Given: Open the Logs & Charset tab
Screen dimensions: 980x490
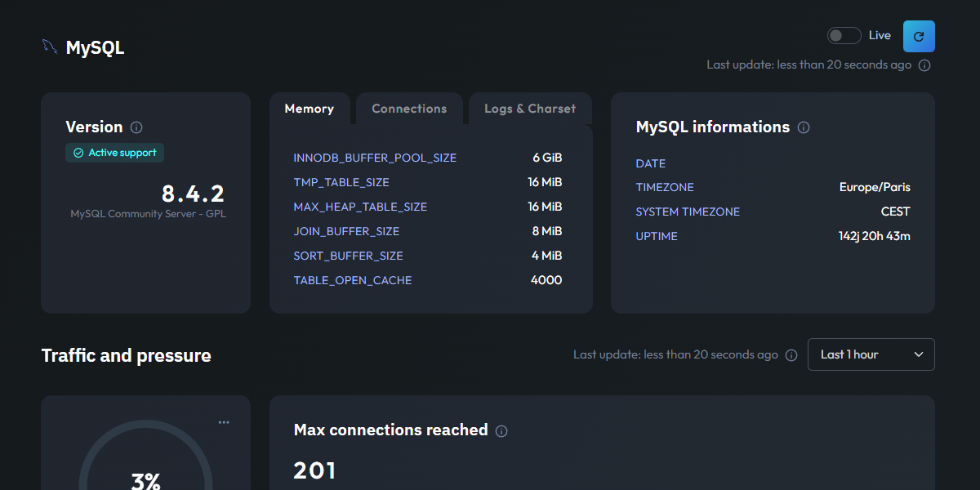Looking at the screenshot, I should [x=530, y=109].
